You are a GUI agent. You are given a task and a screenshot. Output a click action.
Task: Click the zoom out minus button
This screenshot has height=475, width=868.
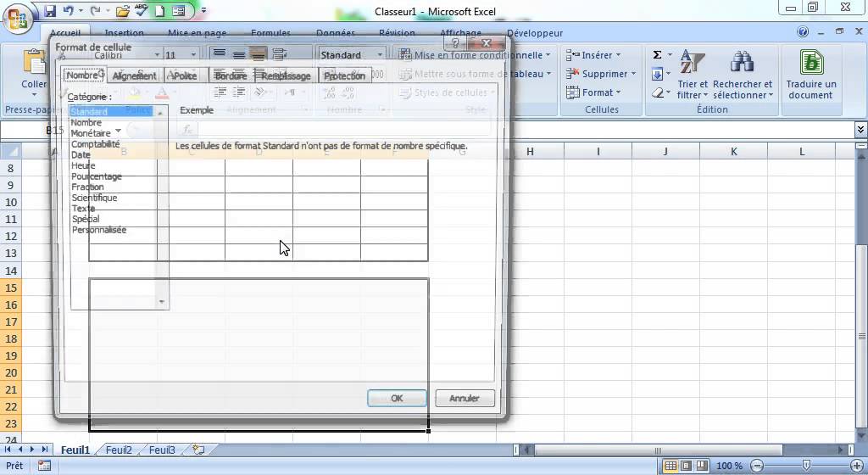[758, 467]
